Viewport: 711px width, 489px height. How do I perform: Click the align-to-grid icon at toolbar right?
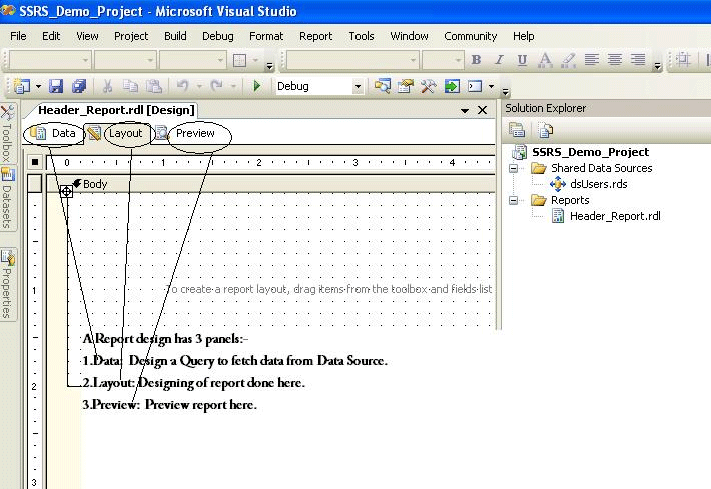tap(683, 59)
